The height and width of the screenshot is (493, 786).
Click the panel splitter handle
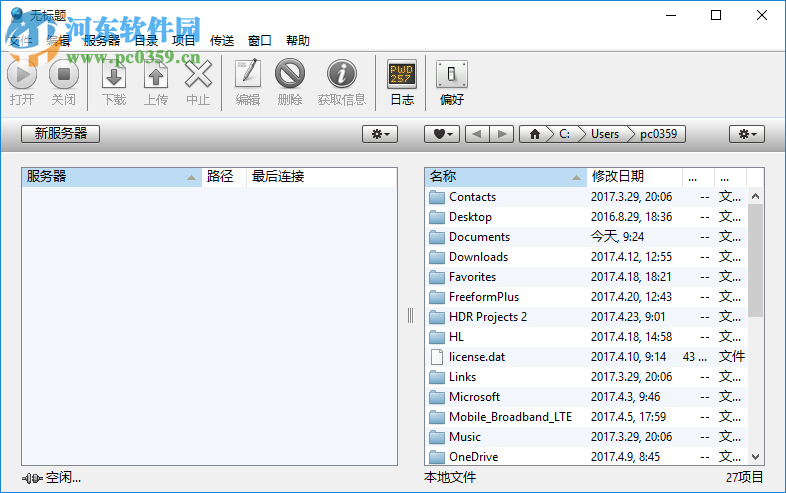click(411, 316)
